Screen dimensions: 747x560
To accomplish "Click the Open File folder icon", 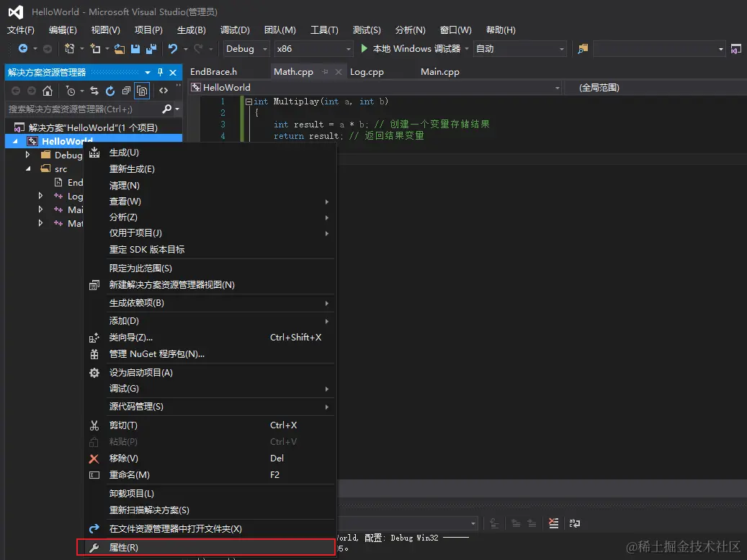I will tap(120, 48).
